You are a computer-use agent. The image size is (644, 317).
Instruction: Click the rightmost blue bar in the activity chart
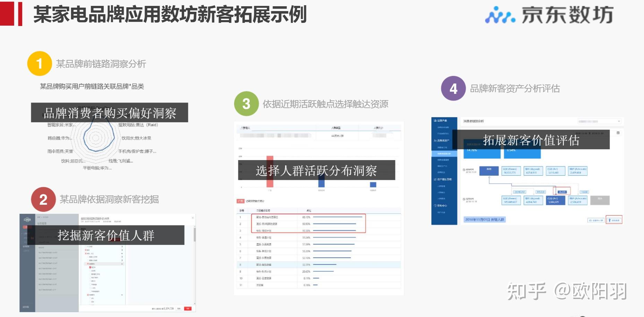pyautogui.click(x=373, y=184)
